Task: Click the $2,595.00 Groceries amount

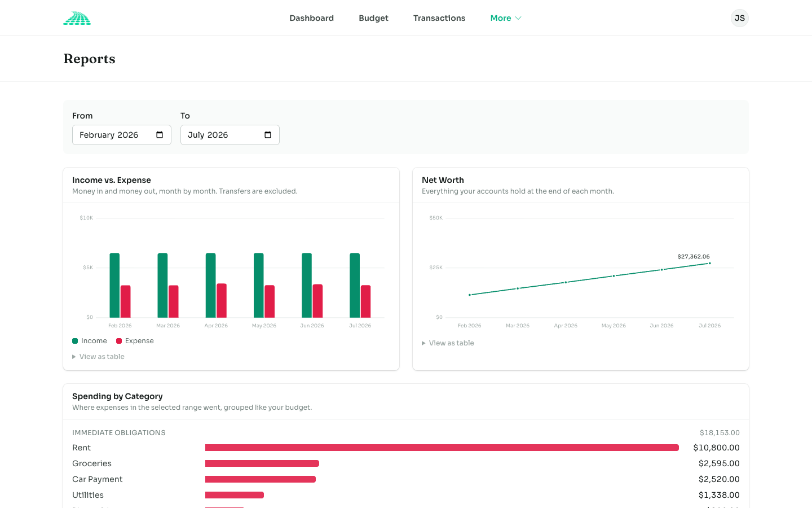Action: (719, 463)
